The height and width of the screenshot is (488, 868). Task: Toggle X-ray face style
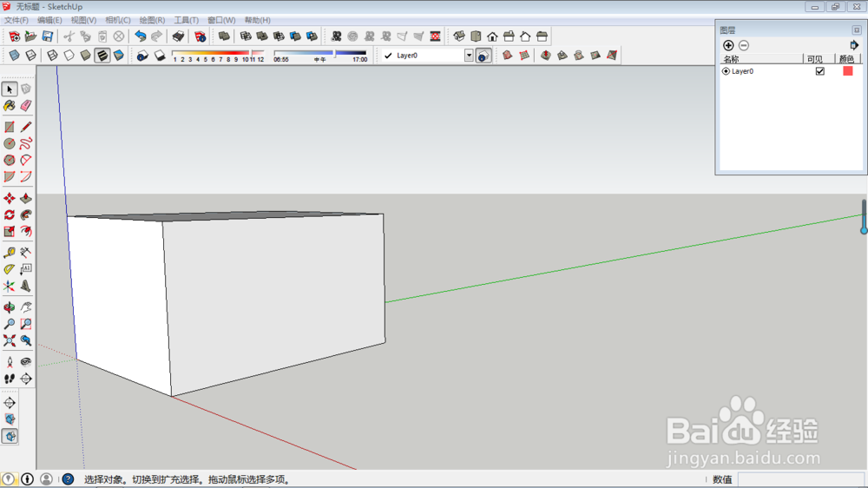tap(15, 56)
